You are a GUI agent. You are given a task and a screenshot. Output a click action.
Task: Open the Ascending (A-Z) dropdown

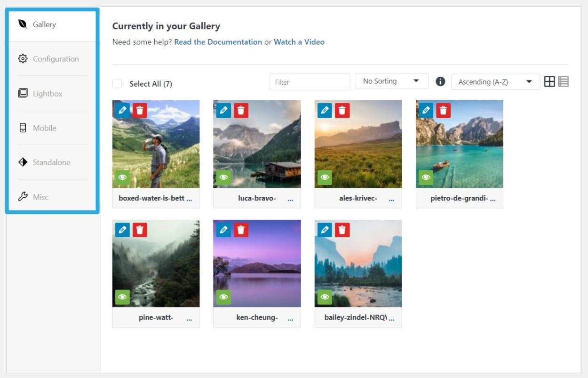click(x=495, y=81)
